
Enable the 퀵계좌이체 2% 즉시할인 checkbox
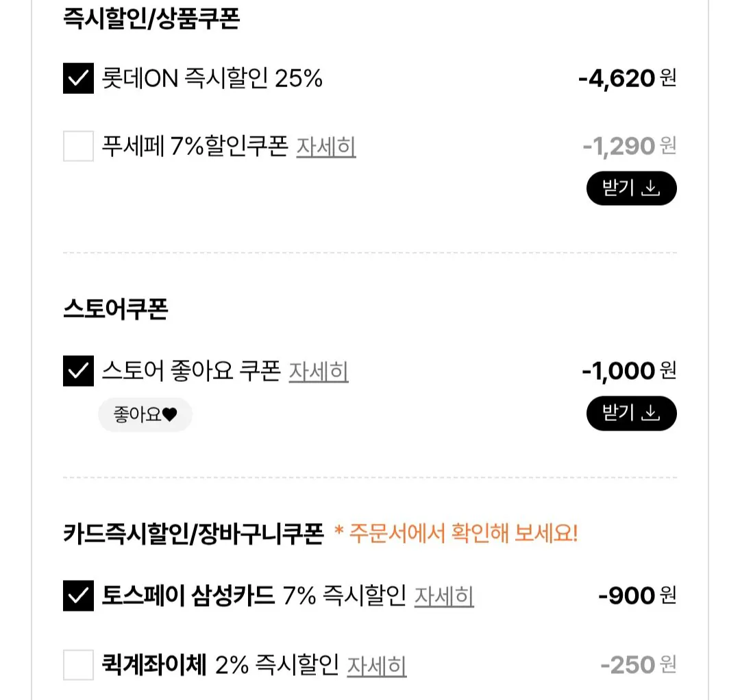(x=77, y=664)
